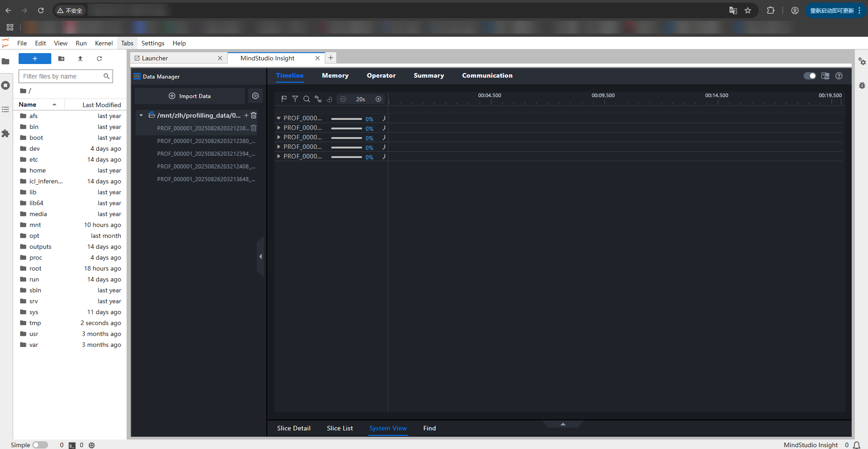Screen dimensions: 868x449
Task: Select the System View tab
Action: click(x=388, y=428)
